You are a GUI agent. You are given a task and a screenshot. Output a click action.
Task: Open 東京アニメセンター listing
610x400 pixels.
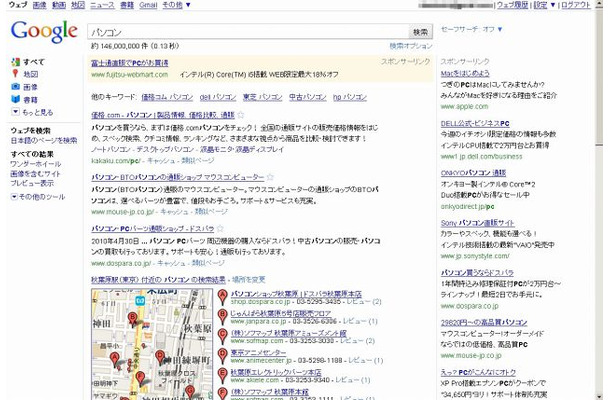[258, 353]
